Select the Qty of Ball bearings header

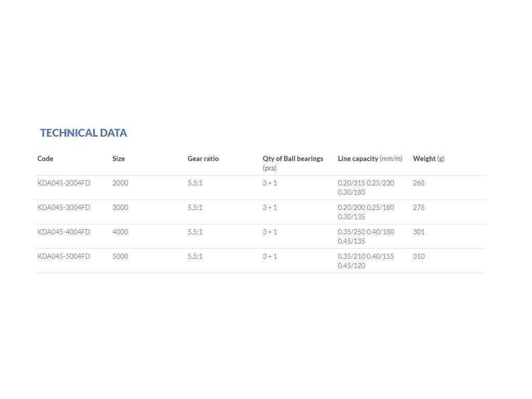coord(293,163)
